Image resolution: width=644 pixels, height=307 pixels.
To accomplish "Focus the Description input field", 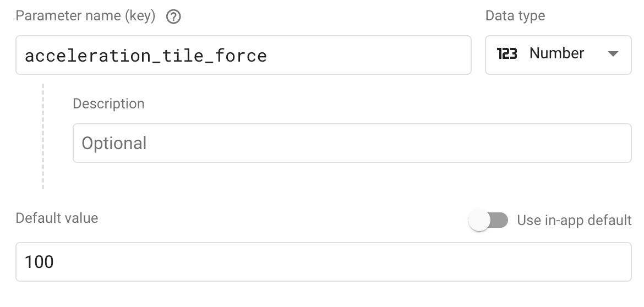I will tap(352, 143).
